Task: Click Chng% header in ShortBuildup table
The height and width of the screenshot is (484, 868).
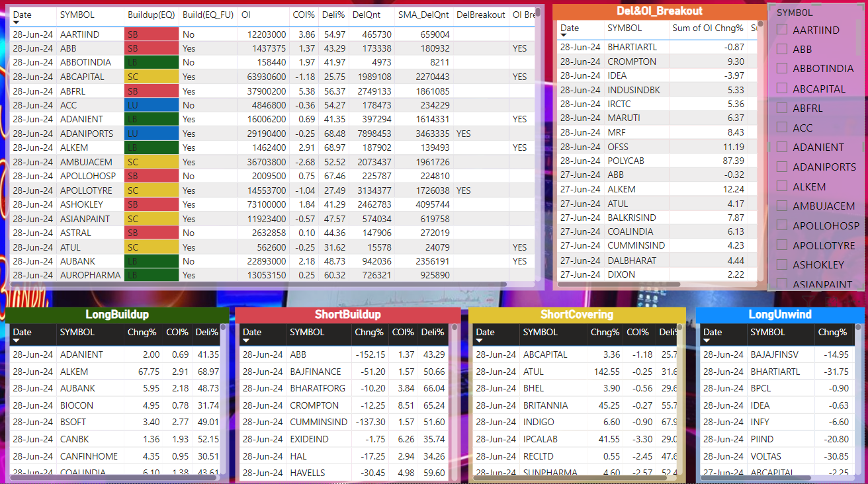Action: tap(369, 332)
